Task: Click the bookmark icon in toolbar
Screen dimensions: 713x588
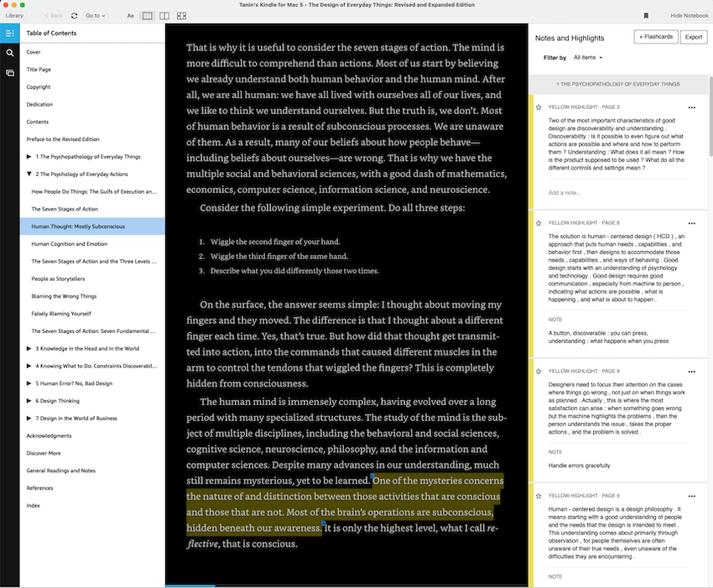Action: [646, 15]
